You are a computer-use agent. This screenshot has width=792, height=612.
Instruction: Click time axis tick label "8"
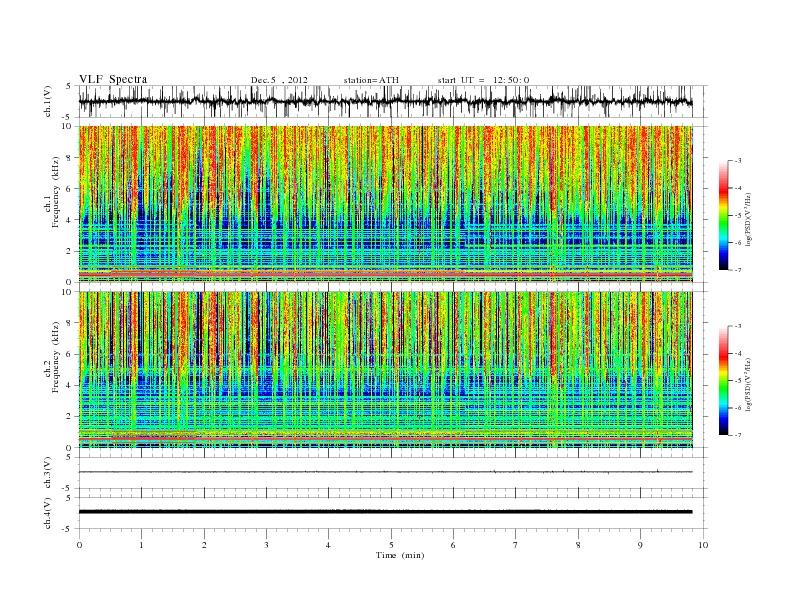click(578, 545)
